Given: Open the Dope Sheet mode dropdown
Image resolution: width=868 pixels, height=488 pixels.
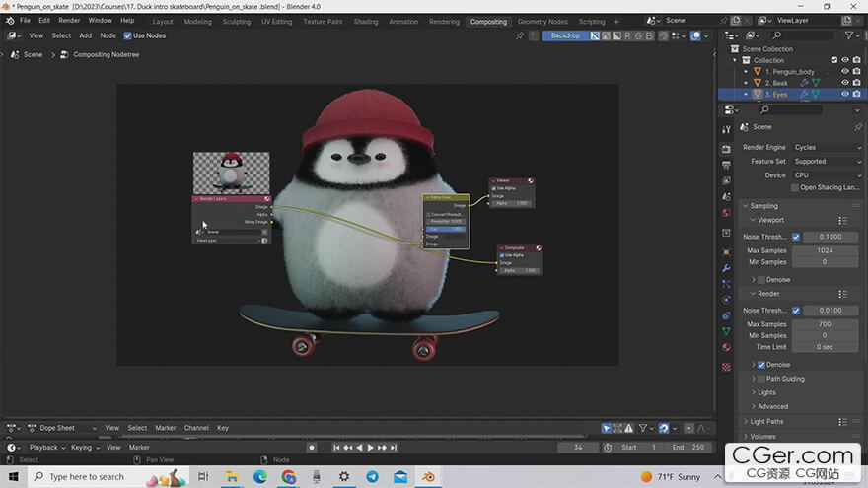Looking at the screenshot, I should pyautogui.click(x=62, y=428).
